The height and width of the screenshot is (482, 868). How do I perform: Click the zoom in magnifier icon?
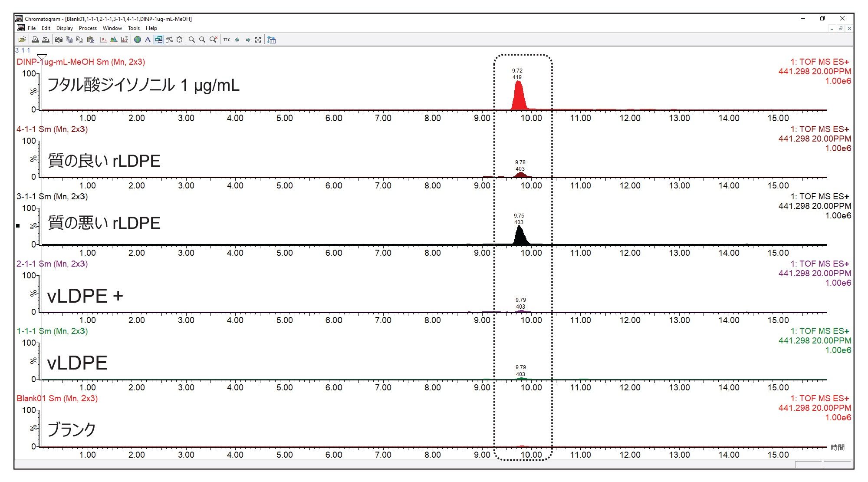point(192,40)
